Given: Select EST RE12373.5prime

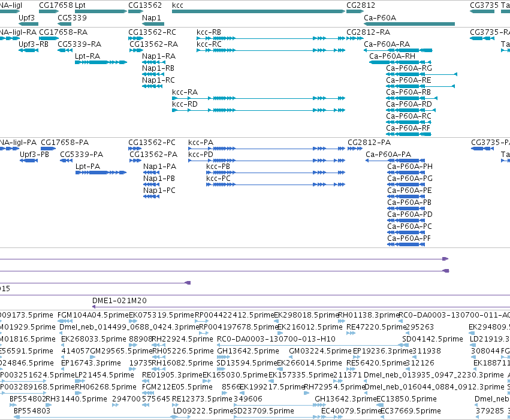Looking at the screenshot, I should click(x=202, y=399).
